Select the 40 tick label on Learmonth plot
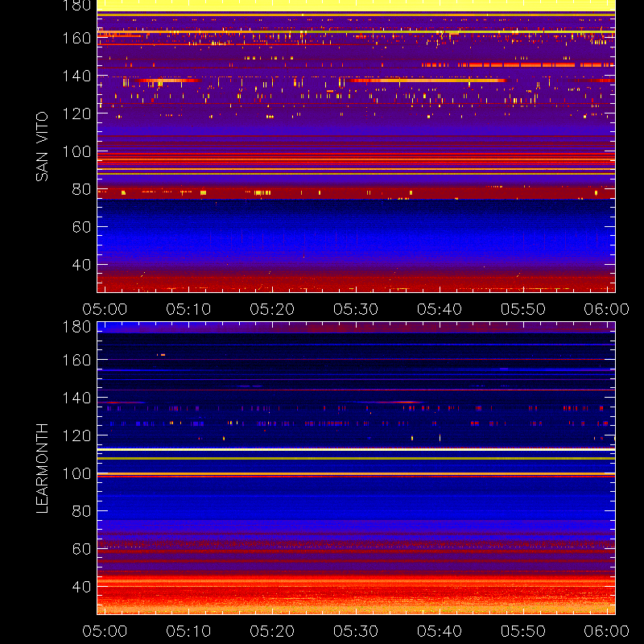The width and height of the screenshot is (644, 644). [x=81, y=587]
